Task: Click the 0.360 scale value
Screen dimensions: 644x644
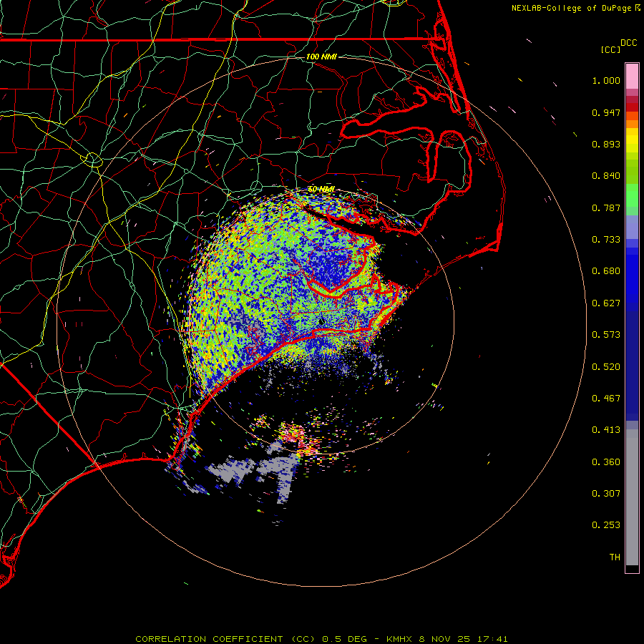Action: tap(606, 462)
